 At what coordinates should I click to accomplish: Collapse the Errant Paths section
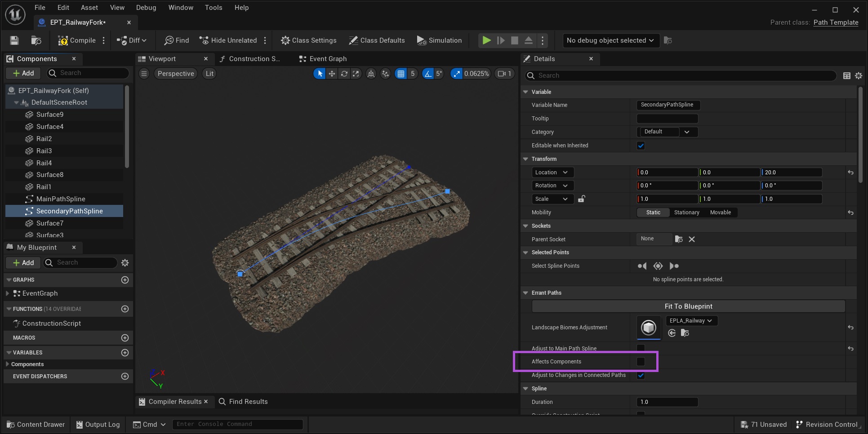pos(525,293)
